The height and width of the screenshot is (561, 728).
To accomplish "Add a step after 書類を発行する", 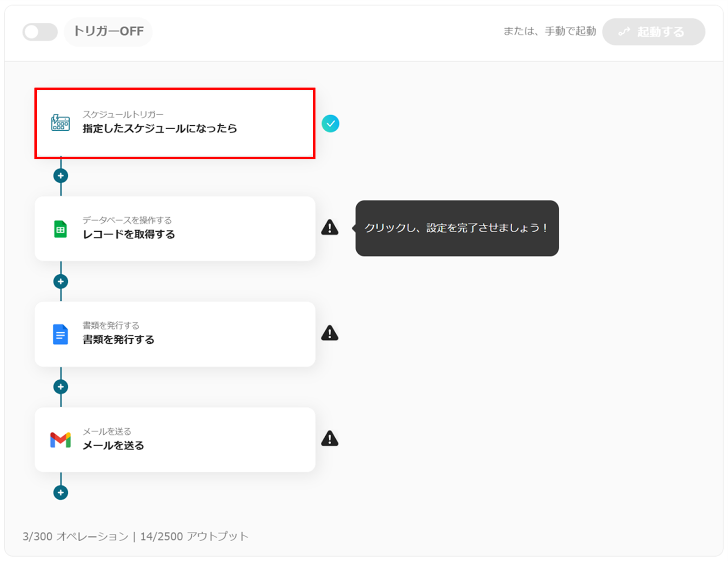I will [x=61, y=387].
